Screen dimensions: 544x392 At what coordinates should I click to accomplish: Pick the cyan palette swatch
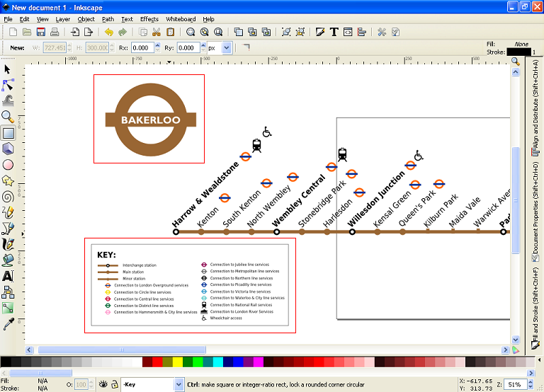(218, 362)
